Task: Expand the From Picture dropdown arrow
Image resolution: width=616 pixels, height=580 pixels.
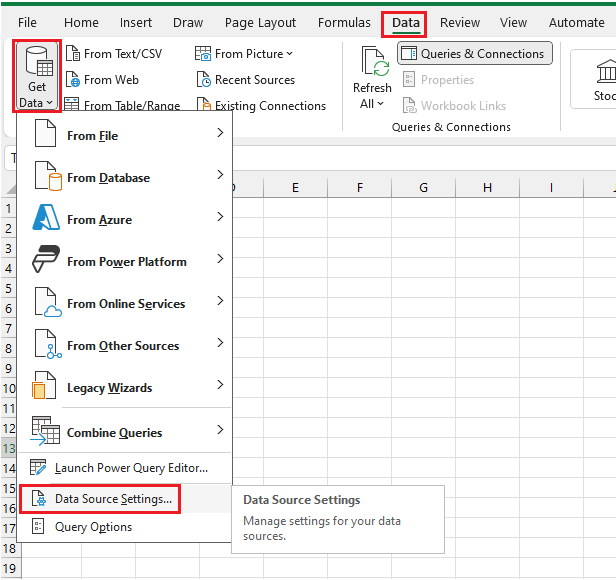Action: click(x=290, y=53)
